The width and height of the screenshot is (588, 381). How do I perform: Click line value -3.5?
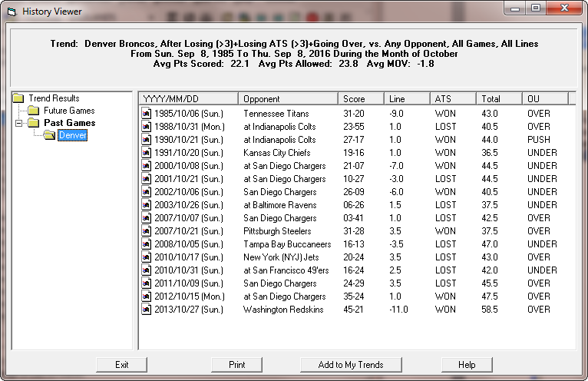(x=396, y=244)
